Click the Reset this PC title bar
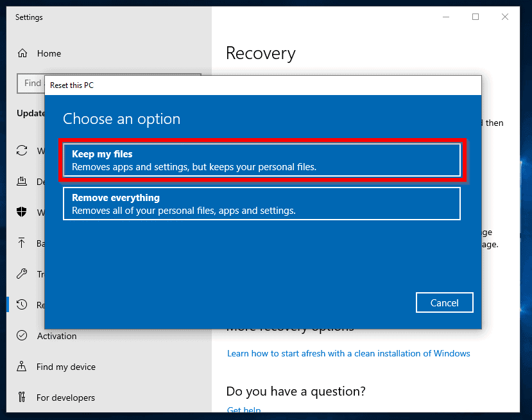 [x=263, y=85]
